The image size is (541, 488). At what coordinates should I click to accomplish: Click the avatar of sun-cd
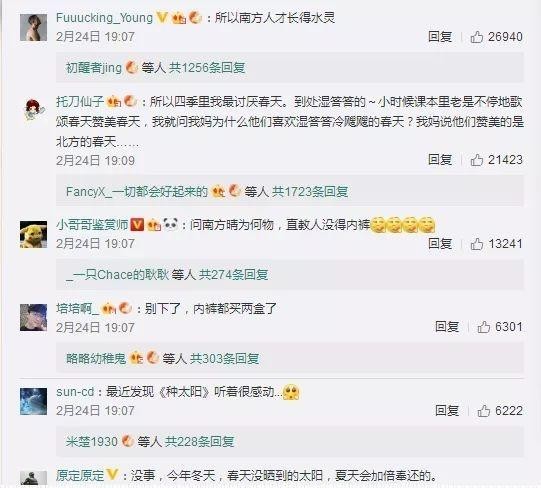pos(33,401)
